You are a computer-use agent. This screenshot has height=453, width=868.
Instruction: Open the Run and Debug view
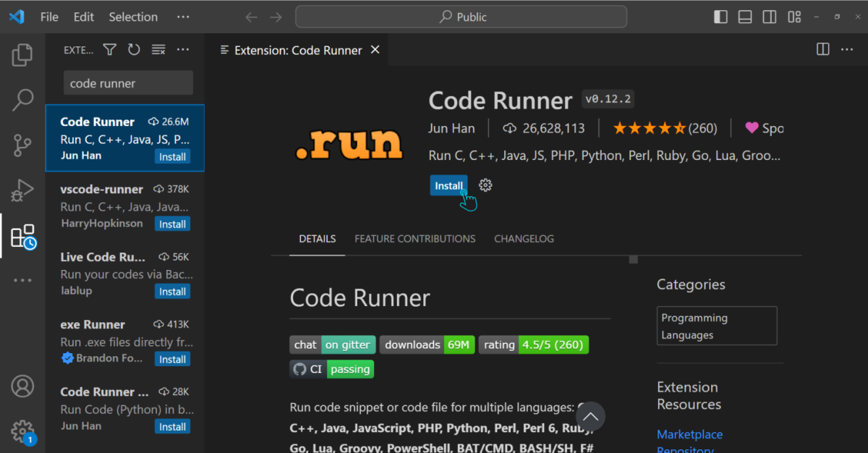22,190
